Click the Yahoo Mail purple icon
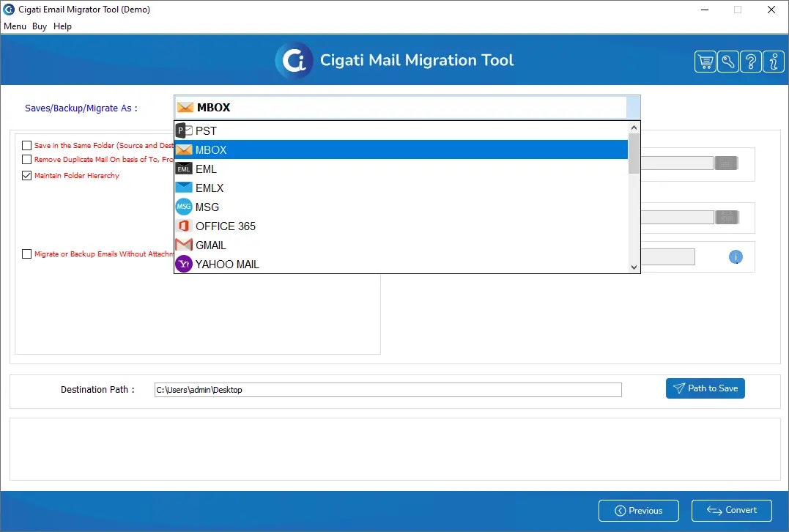This screenshot has width=789, height=532. pos(184,265)
